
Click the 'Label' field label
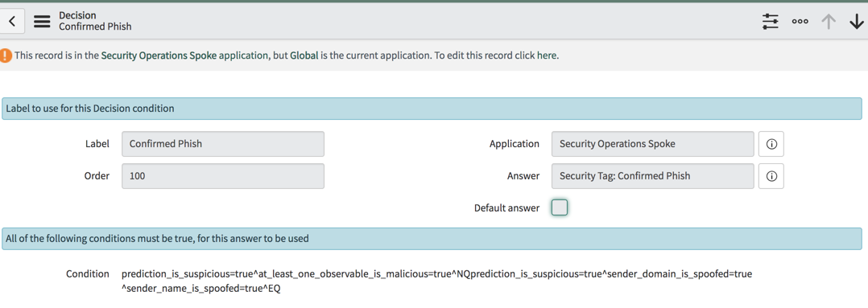click(97, 144)
